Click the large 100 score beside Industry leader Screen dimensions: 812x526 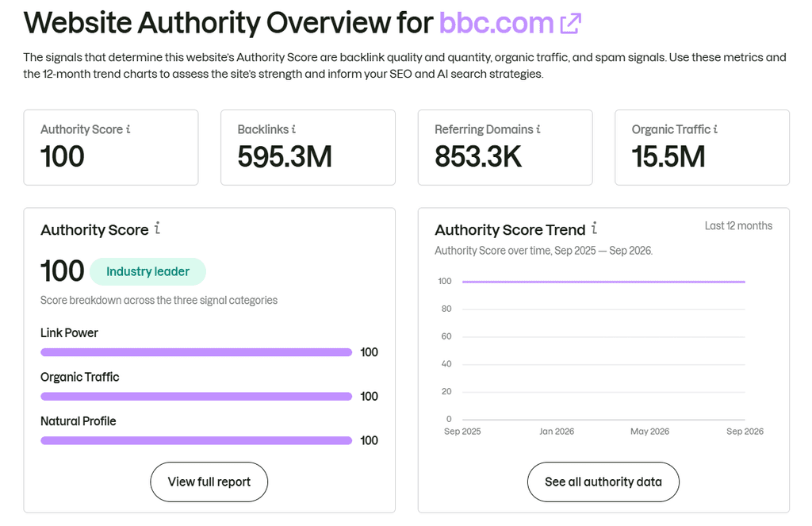(62, 271)
